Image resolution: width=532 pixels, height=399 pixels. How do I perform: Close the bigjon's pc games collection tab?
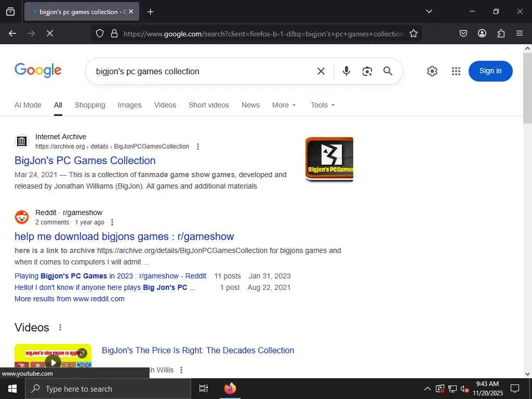[x=131, y=11]
